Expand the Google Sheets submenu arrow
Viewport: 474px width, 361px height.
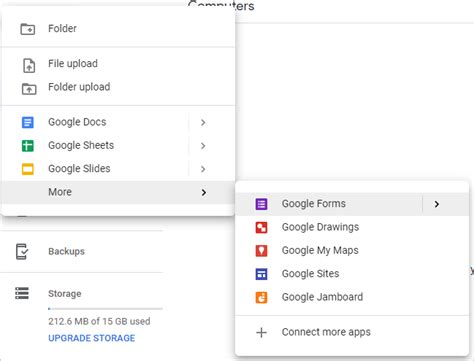click(203, 146)
